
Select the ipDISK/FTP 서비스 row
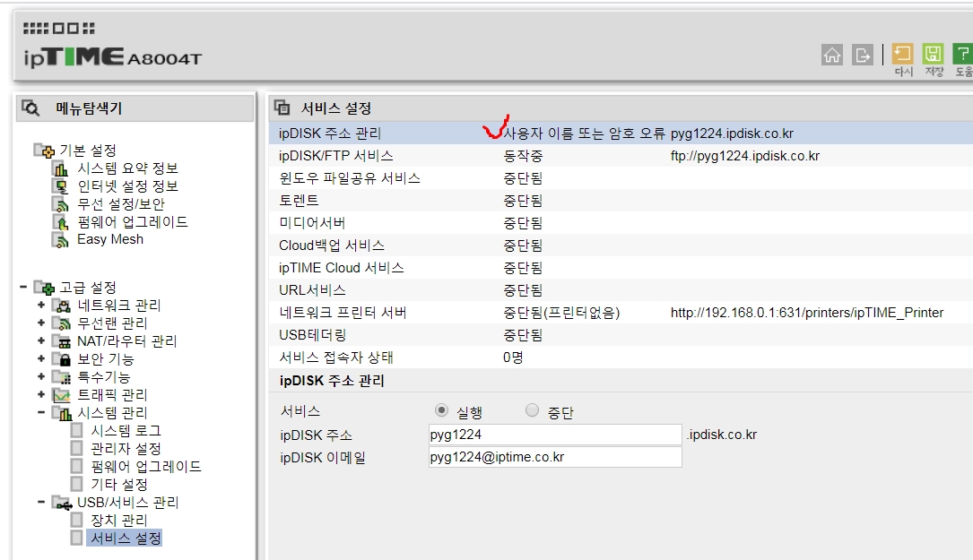(x=621, y=156)
